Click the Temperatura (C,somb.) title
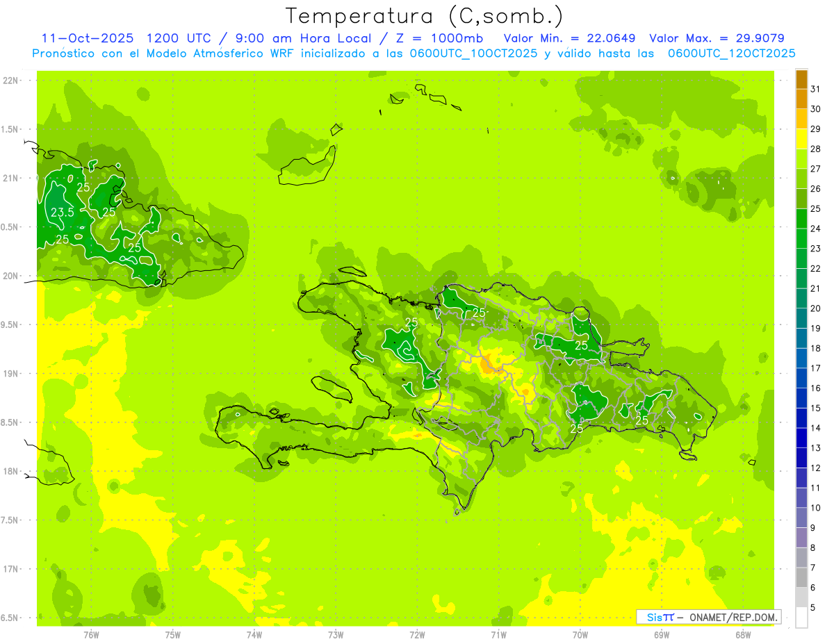Screen dimensions: 834x644 pyautogui.click(x=425, y=15)
